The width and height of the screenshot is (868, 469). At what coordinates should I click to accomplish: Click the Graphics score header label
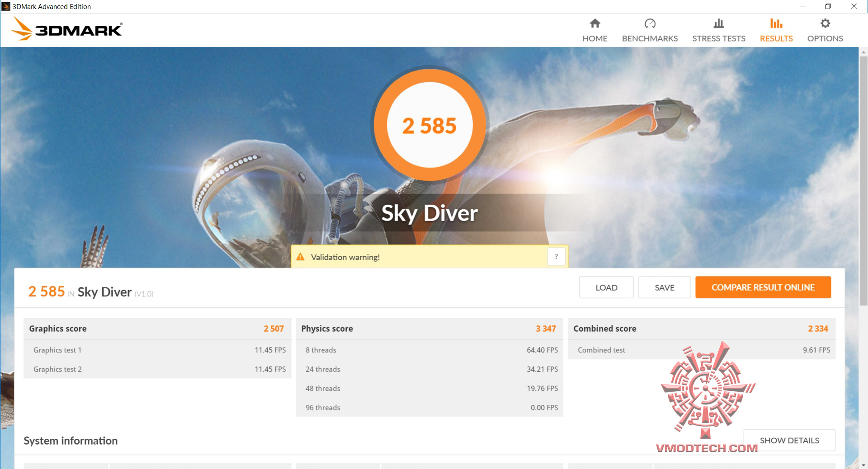point(58,328)
